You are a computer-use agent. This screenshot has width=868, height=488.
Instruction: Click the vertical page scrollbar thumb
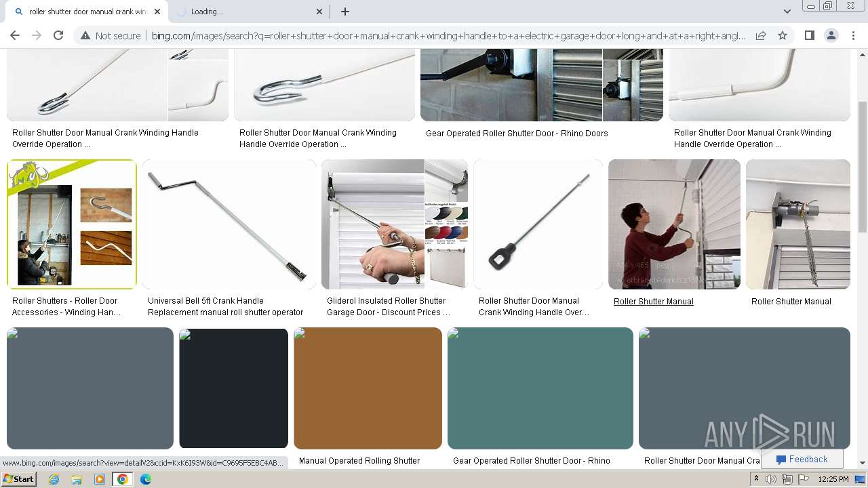[862, 166]
